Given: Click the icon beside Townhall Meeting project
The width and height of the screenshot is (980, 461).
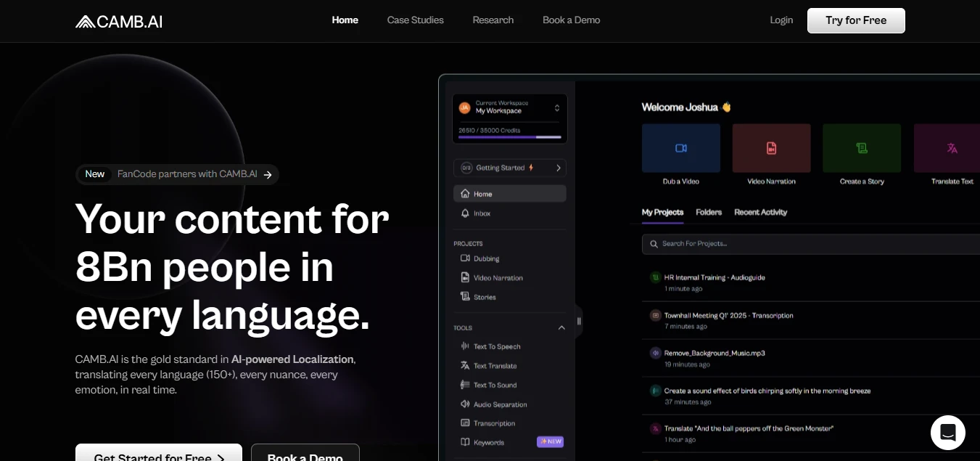Looking at the screenshot, I should point(656,315).
